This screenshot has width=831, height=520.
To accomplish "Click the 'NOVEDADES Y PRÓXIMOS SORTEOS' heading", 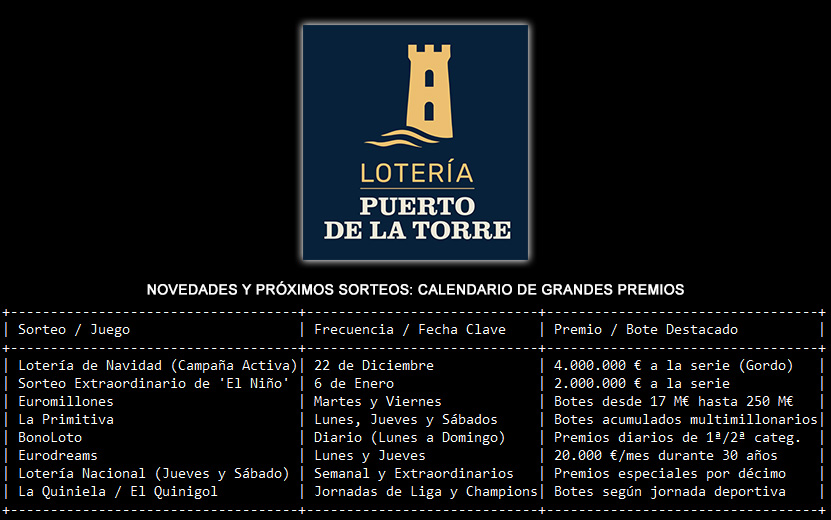I will pyautogui.click(x=416, y=289).
